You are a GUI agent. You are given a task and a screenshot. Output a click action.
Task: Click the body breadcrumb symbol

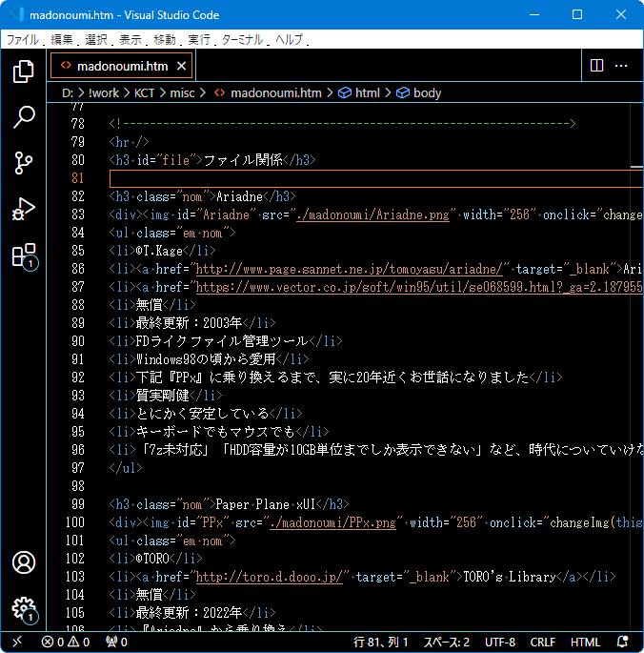click(419, 92)
